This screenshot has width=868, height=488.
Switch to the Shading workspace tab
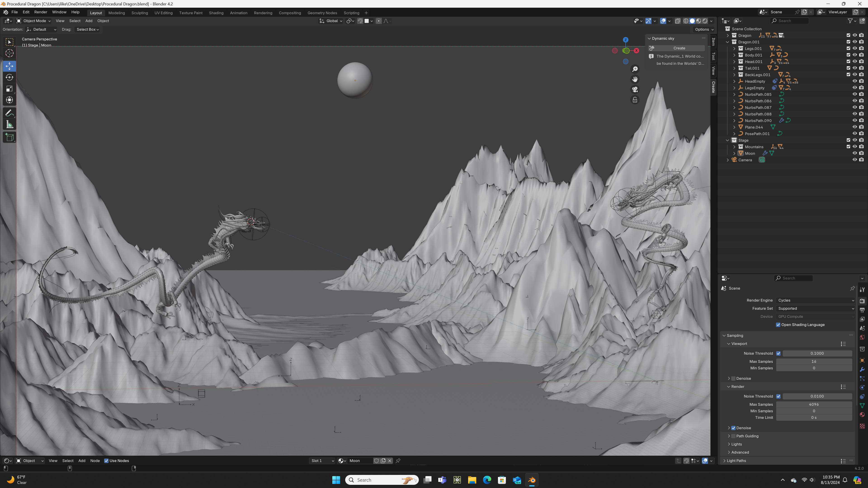[216, 13]
